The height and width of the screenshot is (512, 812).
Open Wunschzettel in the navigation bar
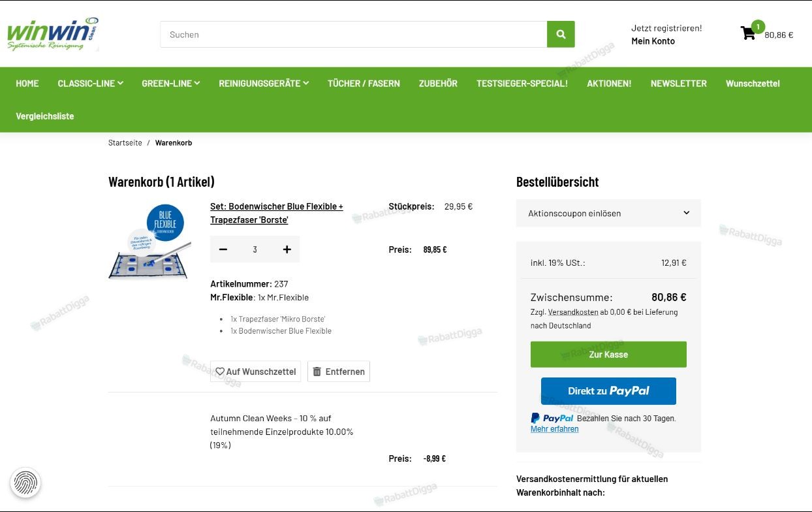pos(753,84)
